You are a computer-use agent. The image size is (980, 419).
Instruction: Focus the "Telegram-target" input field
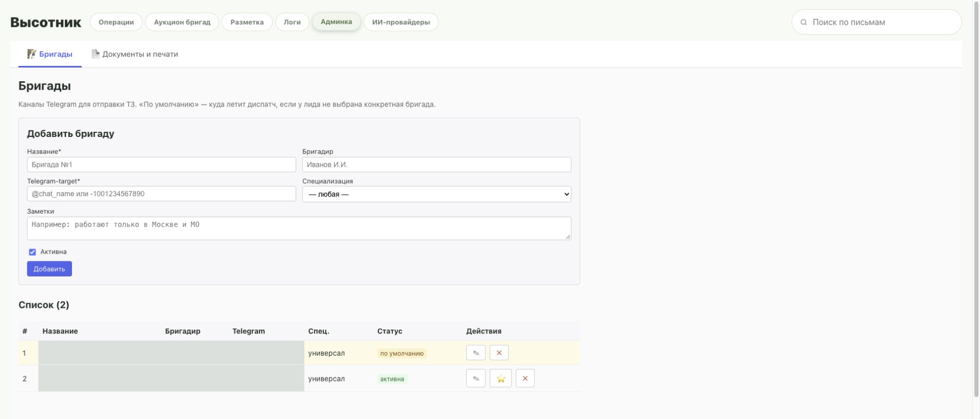(162, 194)
